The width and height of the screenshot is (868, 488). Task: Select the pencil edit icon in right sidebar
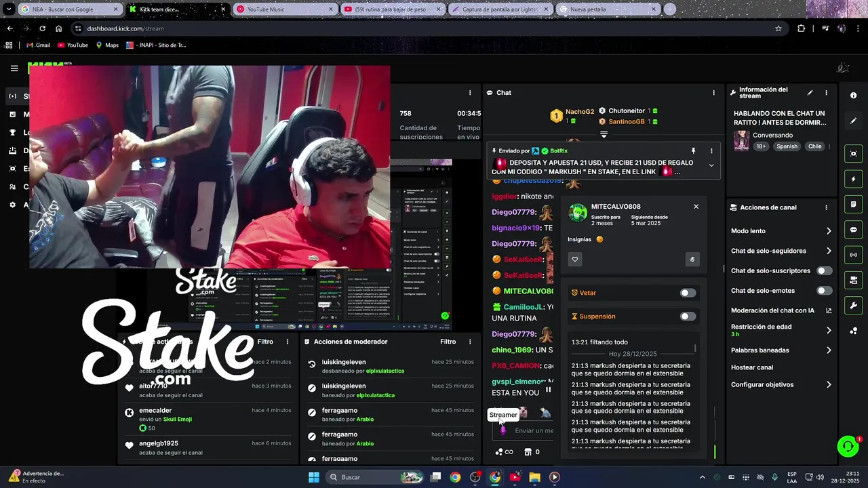tap(853, 121)
